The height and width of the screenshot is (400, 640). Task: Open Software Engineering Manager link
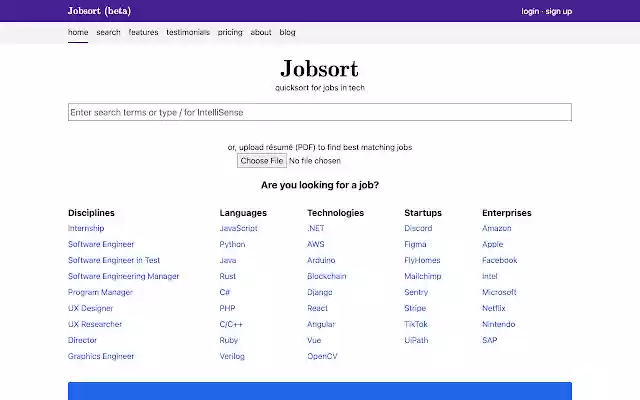point(123,276)
